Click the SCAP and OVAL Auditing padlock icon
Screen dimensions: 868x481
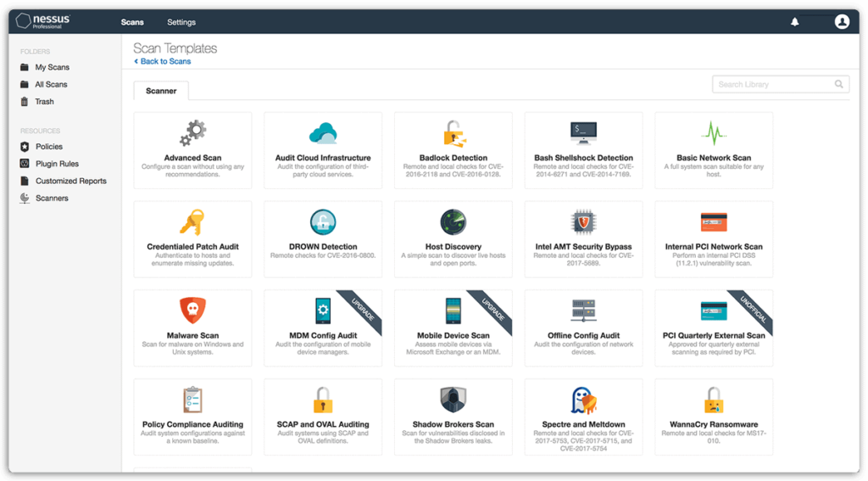[323, 400]
